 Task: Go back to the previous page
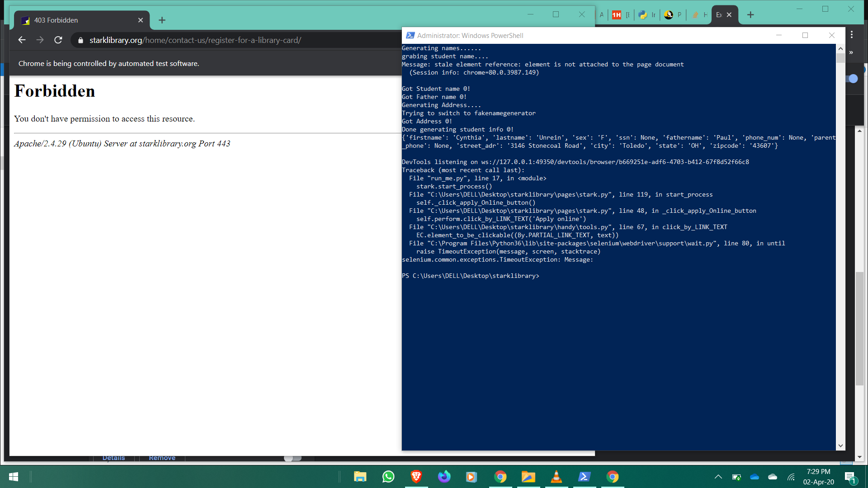click(x=22, y=40)
